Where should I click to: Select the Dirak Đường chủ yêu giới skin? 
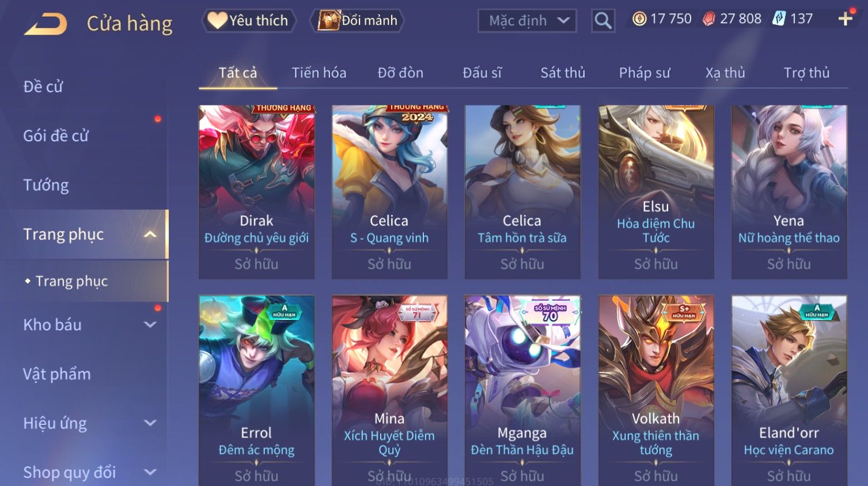(257, 192)
